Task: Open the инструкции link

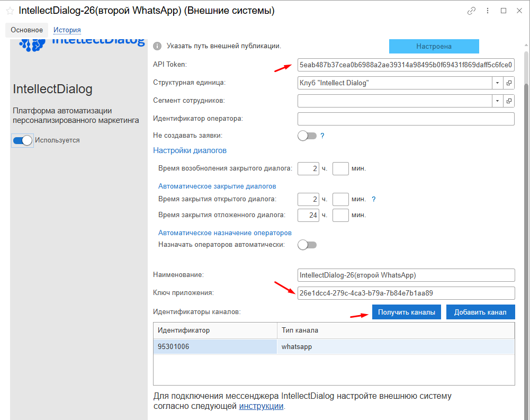Action: click(262, 406)
